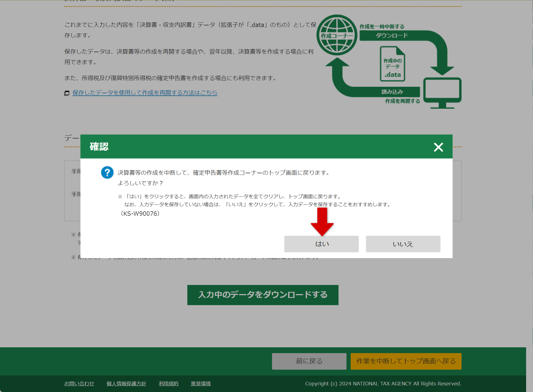Close the 確認 dialog with the X
533x392 pixels.
coord(438,147)
